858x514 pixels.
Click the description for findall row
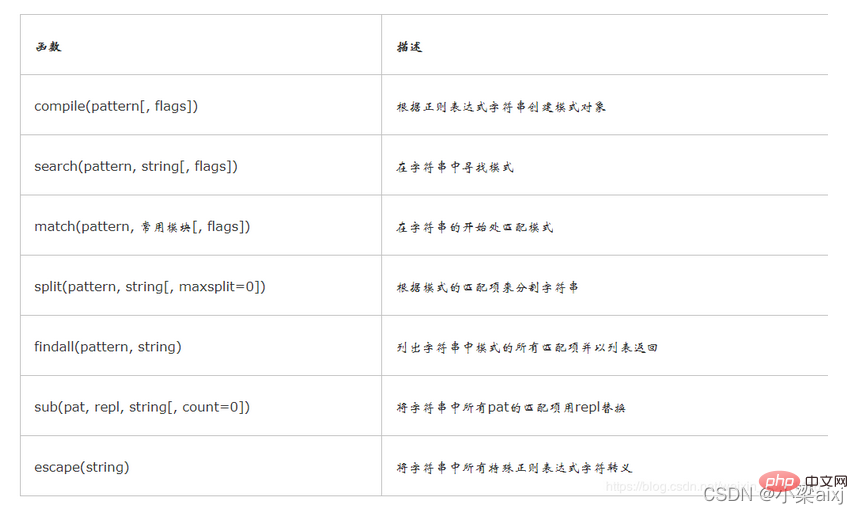click(527, 348)
